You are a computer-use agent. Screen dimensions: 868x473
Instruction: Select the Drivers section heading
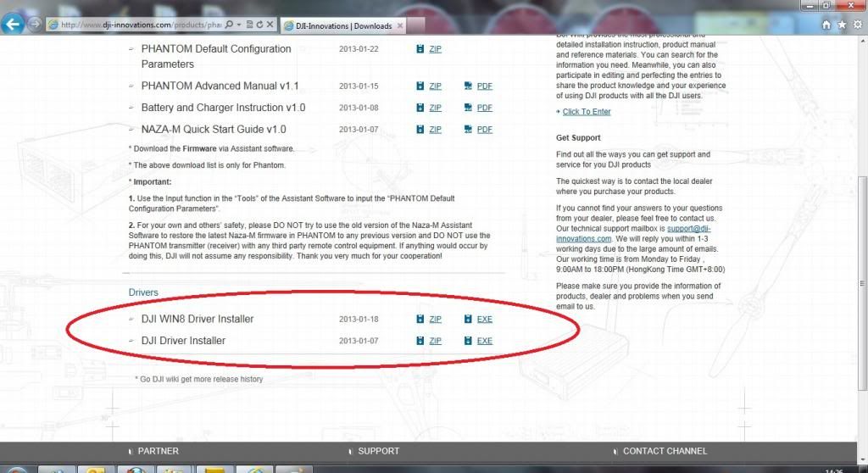point(143,292)
